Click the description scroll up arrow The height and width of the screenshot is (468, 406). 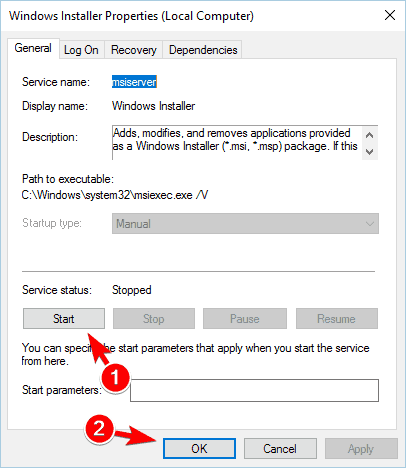tap(369, 135)
